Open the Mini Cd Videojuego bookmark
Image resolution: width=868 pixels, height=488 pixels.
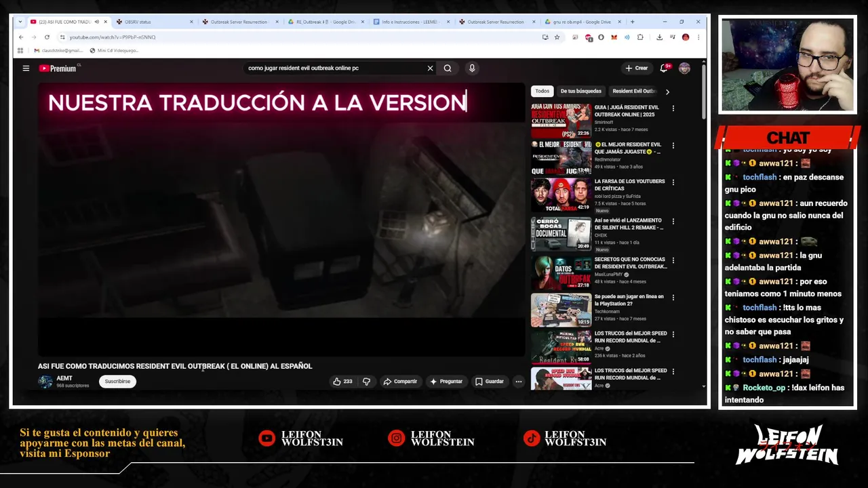pyautogui.click(x=114, y=50)
